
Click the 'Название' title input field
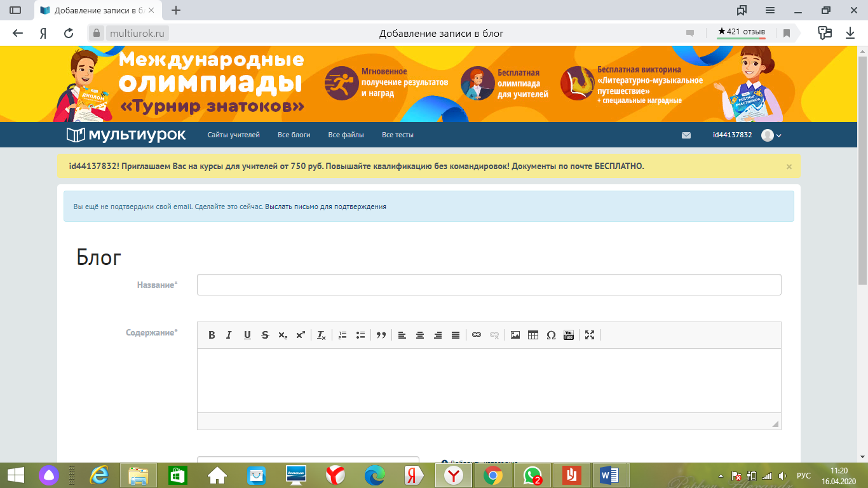(x=489, y=285)
